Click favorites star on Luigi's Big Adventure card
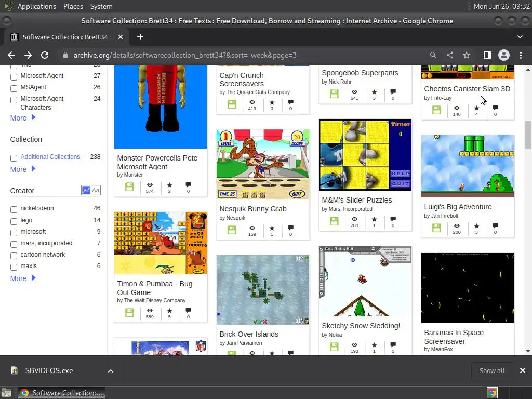The height and width of the screenshot is (399, 532). (477, 225)
